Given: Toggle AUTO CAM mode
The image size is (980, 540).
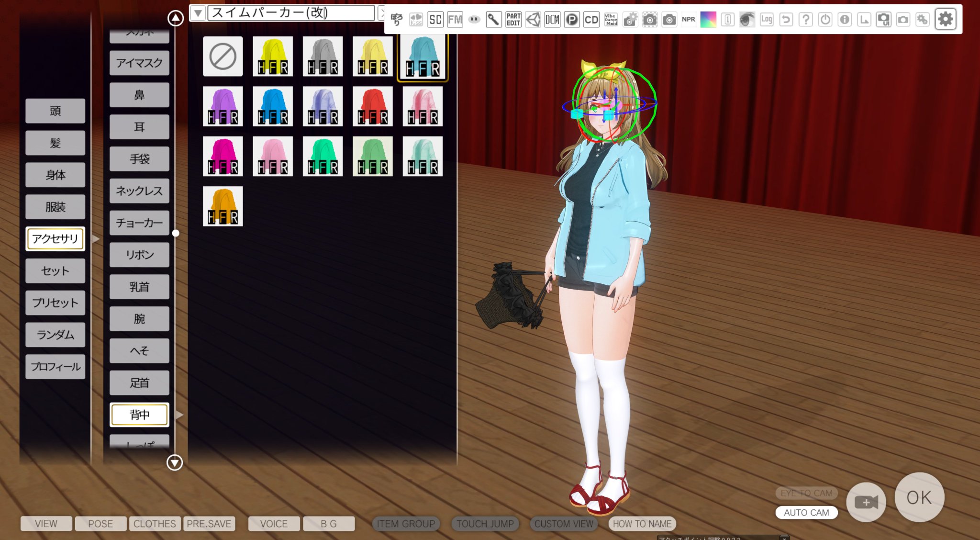Looking at the screenshot, I should pyautogui.click(x=806, y=512).
